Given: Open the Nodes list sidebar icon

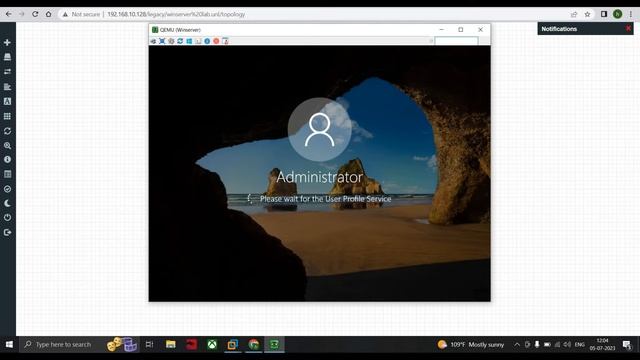Looking at the screenshot, I should click(7, 57).
